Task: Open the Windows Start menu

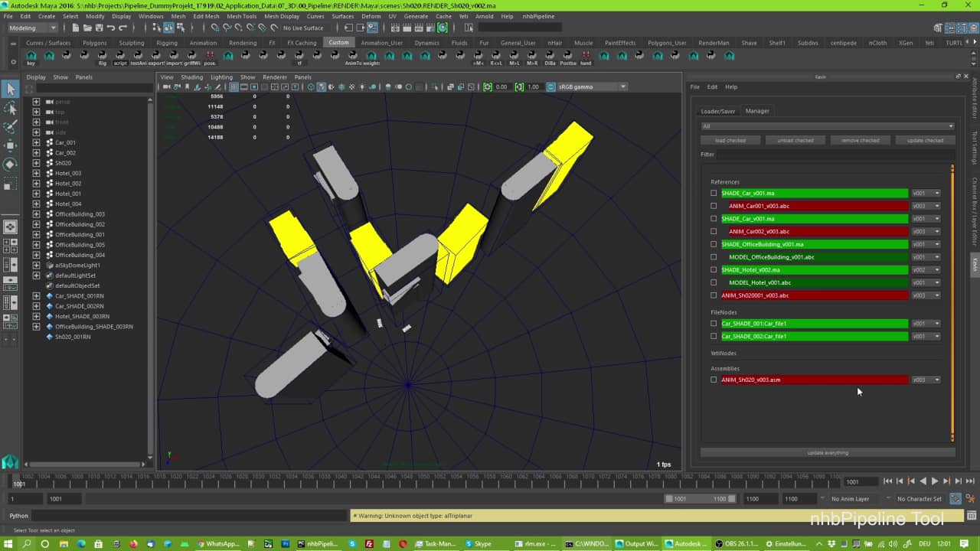Action: point(8,543)
